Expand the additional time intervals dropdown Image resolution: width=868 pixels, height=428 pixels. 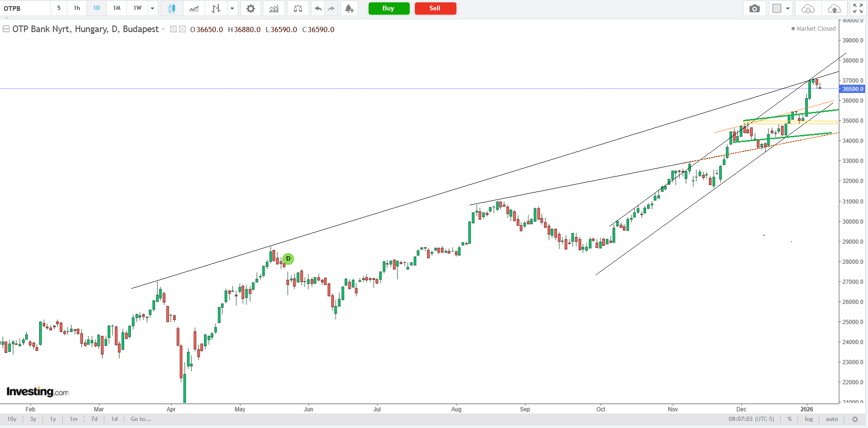click(x=152, y=8)
